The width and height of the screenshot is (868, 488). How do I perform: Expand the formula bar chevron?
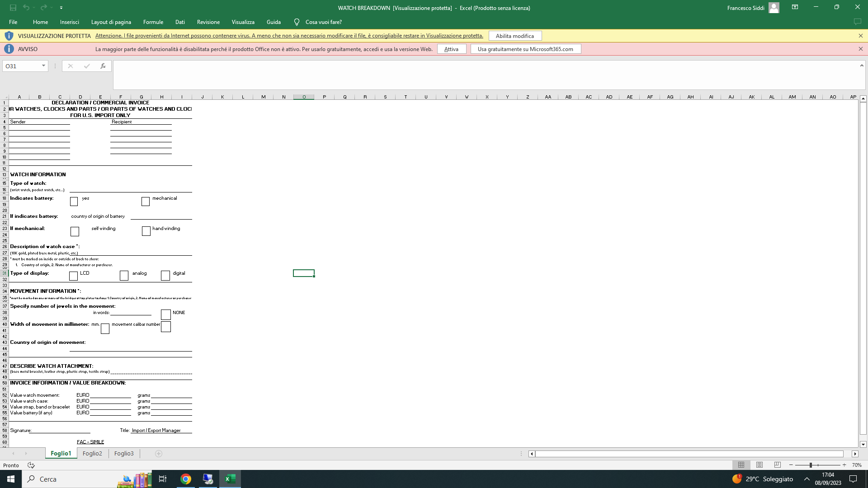(862, 66)
